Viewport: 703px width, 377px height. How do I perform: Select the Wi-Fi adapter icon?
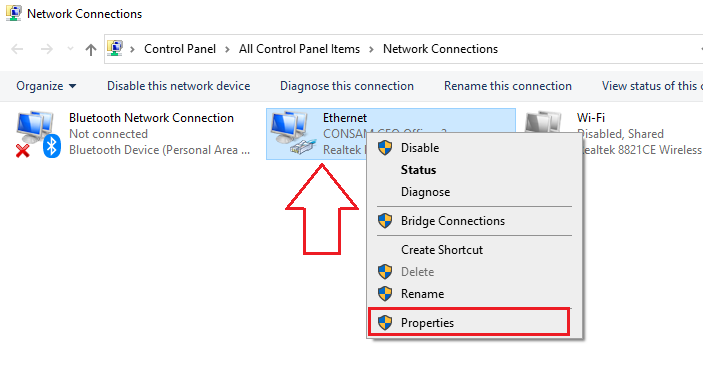click(543, 122)
